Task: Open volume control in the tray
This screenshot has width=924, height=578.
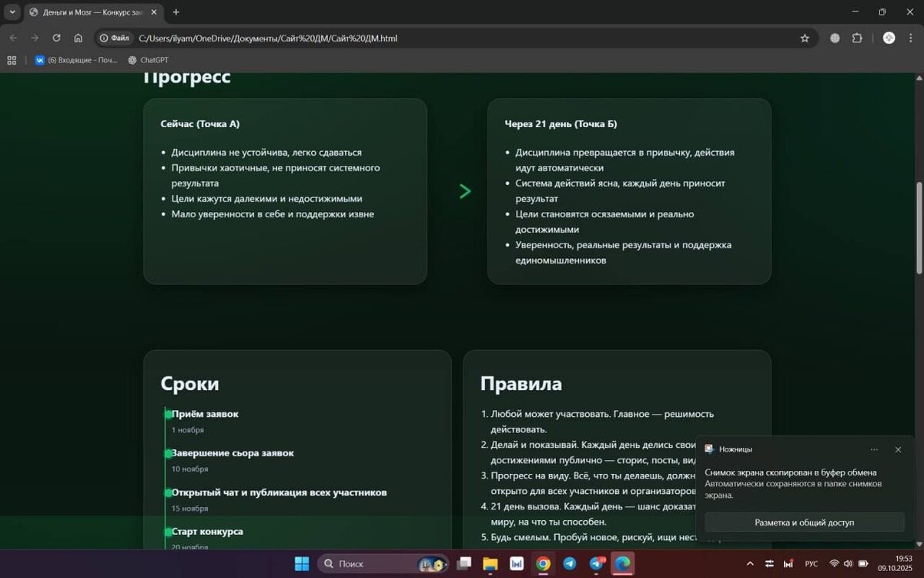Action: tap(848, 563)
